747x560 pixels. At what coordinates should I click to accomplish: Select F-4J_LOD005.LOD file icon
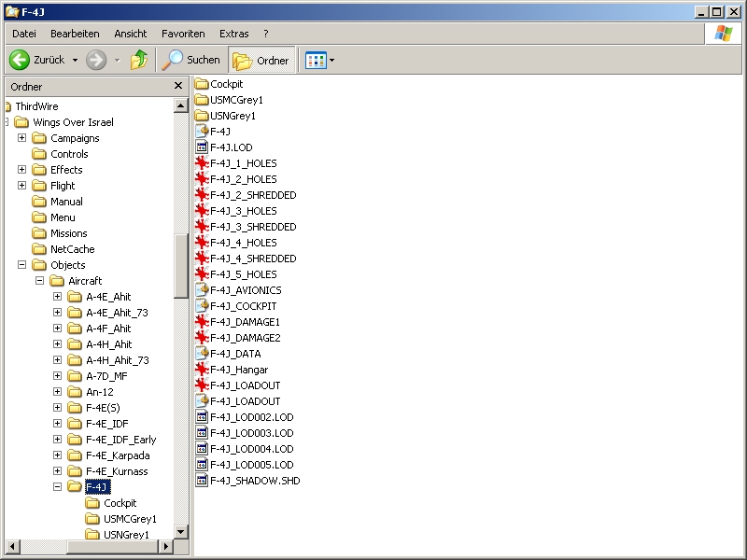202,465
